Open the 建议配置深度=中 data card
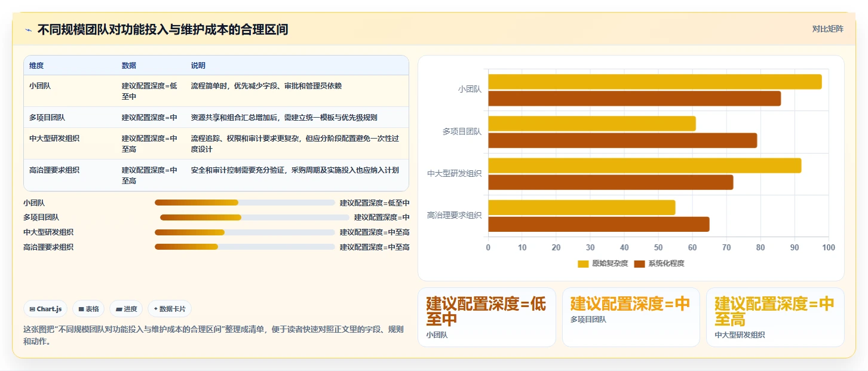This screenshot has width=868, height=371. (631, 317)
